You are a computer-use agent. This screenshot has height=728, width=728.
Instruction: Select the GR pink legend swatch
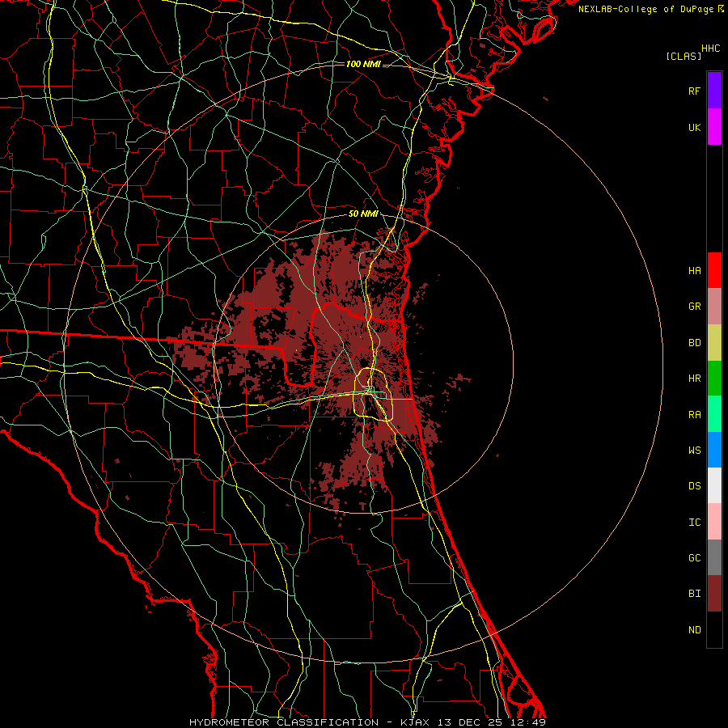pos(714,307)
